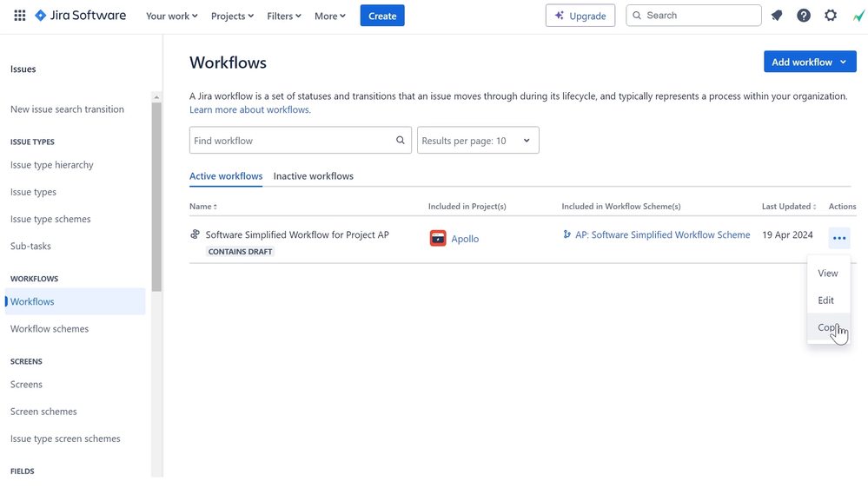Open the notifications bell icon
This screenshot has height=488, width=868.
[x=777, y=16]
